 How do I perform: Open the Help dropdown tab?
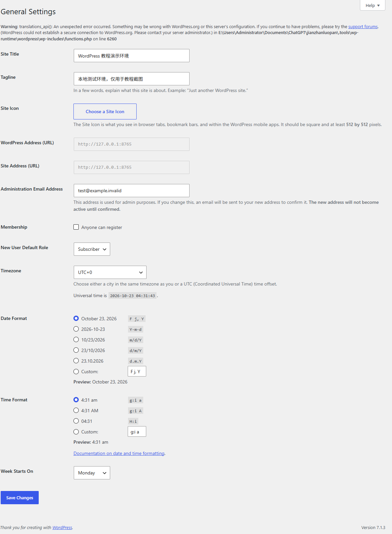click(x=372, y=5)
